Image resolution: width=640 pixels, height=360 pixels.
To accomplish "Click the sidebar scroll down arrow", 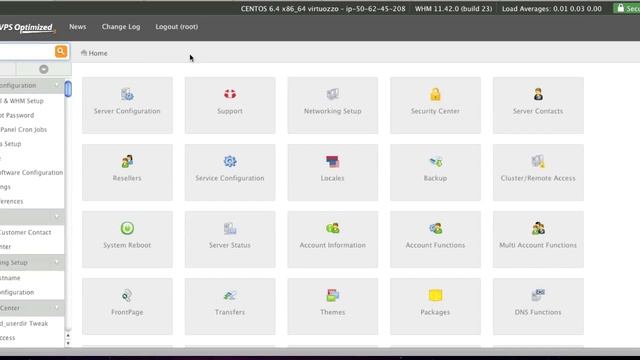I will click(68, 343).
